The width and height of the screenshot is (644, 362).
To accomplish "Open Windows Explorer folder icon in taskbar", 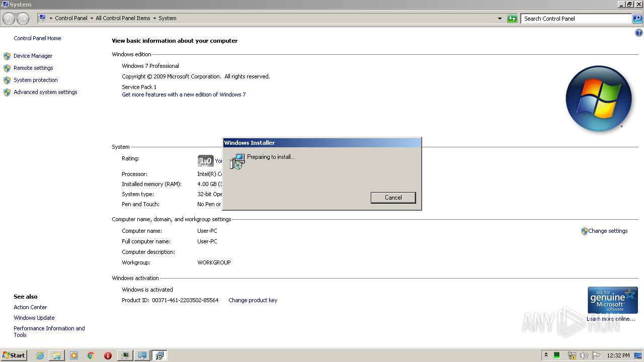I will tap(57, 355).
